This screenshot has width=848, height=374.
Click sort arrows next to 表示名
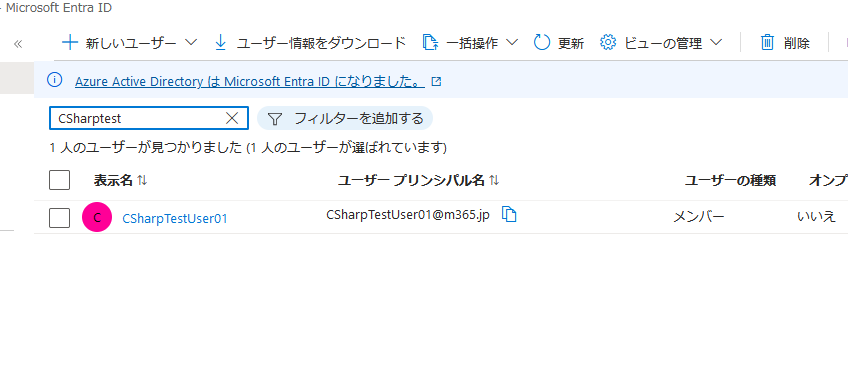pyautogui.click(x=142, y=181)
